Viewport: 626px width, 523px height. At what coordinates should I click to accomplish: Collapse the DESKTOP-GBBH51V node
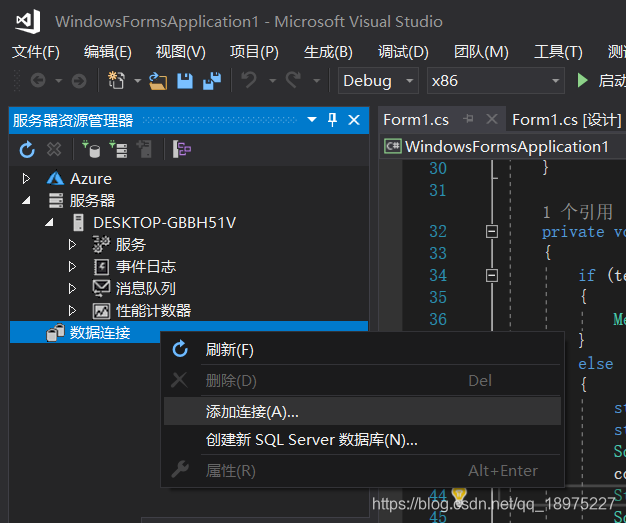pyautogui.click(x=50, y=222)
